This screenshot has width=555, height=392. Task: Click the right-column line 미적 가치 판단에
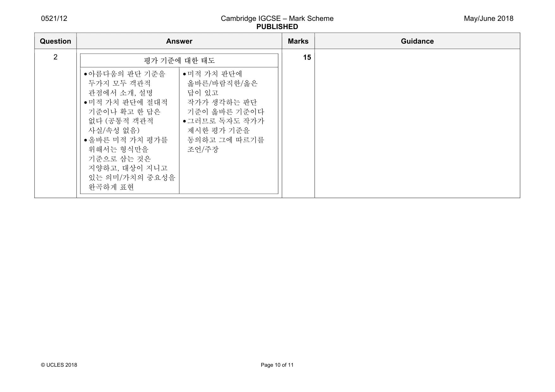pos(215,74)
